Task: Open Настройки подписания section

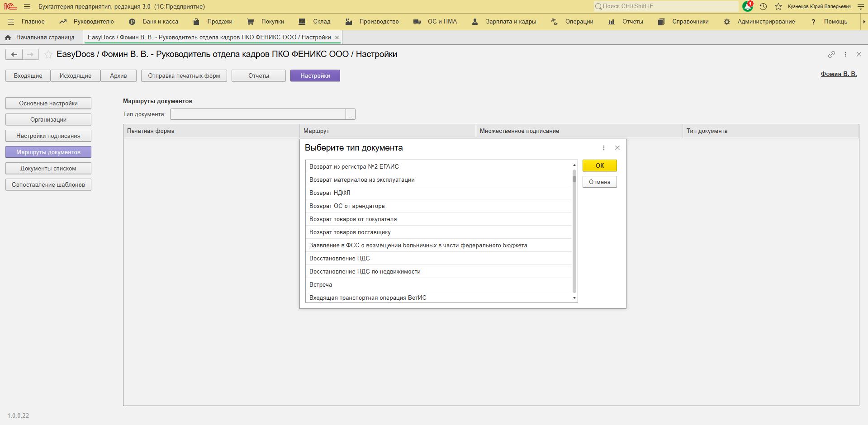Action: click(48, 136)
